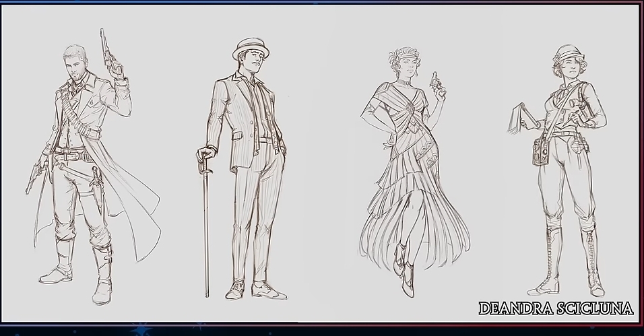Click the Deandra Scicluna artist credit text
The image size is (644, 336).
(556, 309)
